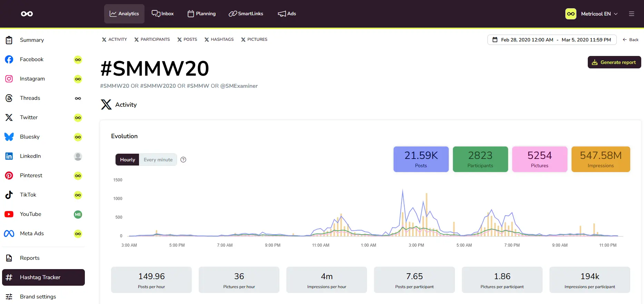Click the help question mark icon
The height and width of the screenshot is (304, 644).
[184, 160]
